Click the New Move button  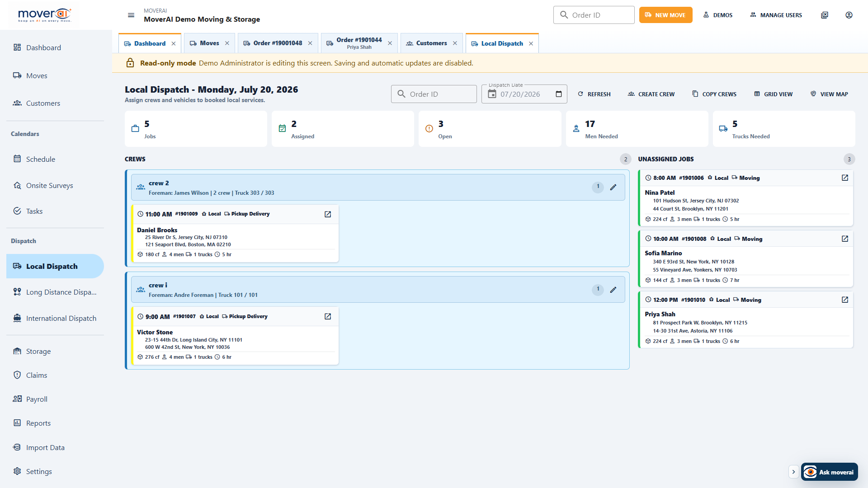coord(665,15)
